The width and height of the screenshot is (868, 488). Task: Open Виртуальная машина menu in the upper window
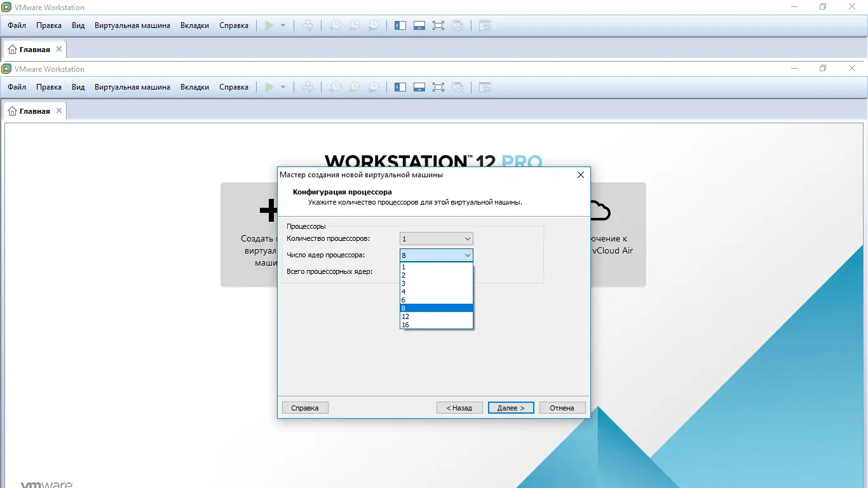coord(132,25)
